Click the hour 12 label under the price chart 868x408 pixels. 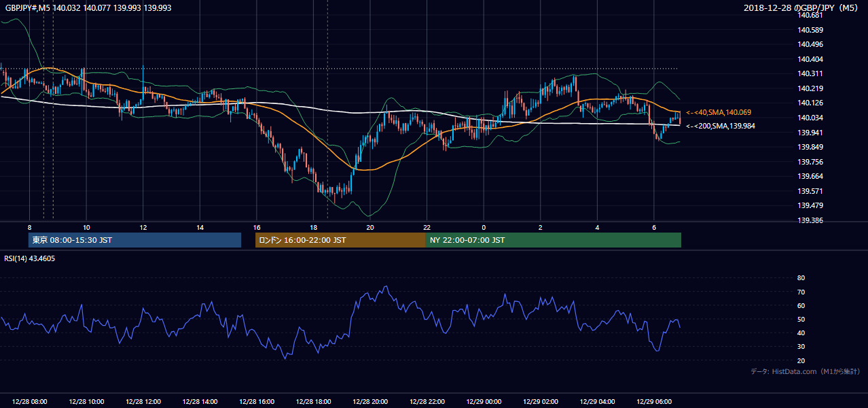tap(143, 227)
